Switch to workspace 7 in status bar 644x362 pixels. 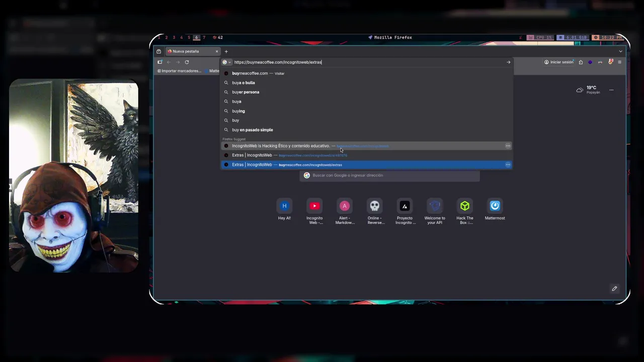tap(204, 37)
